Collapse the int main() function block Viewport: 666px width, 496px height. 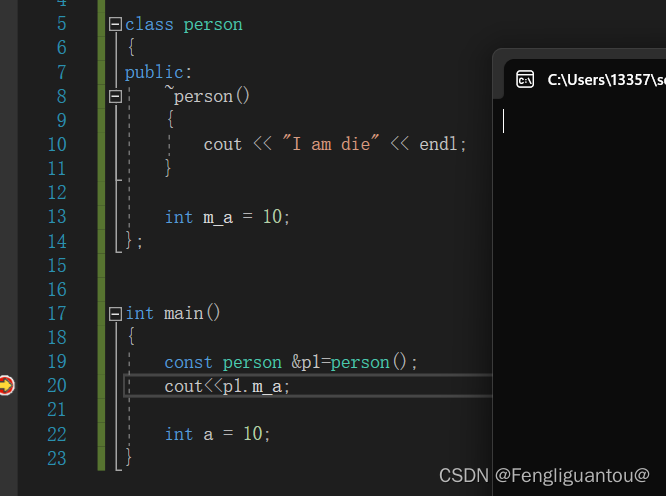115,314
